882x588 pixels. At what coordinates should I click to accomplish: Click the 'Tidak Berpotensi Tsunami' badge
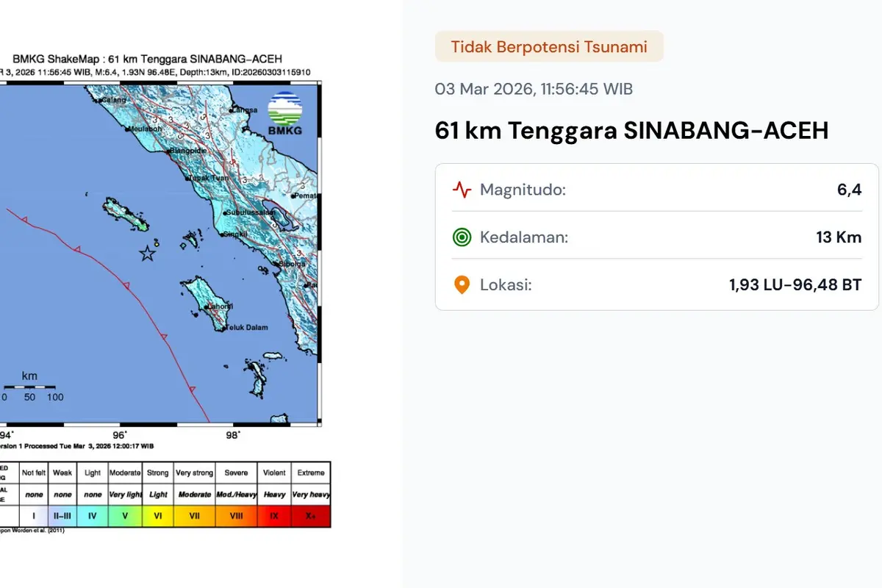(549, 47)
